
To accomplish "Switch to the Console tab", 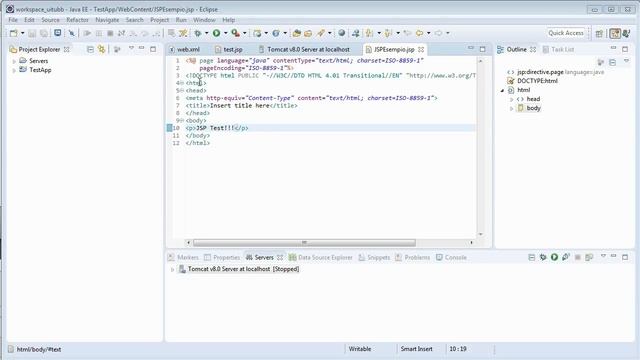I will tap(451, 258).
